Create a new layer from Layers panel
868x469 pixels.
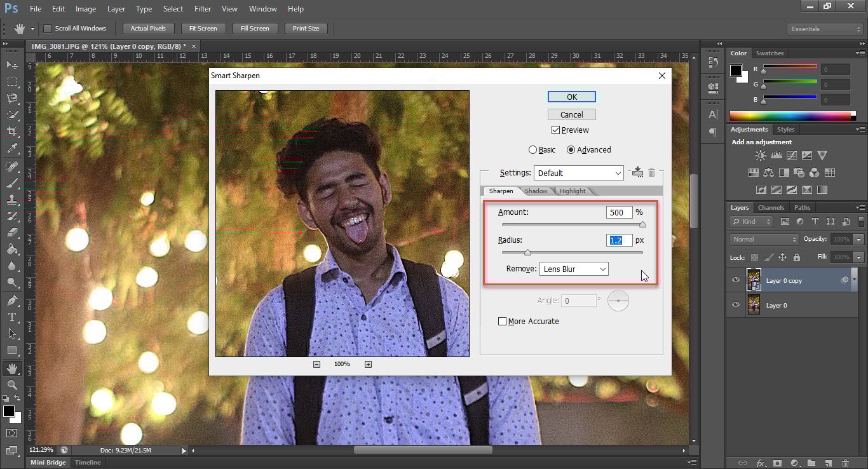pyautogui.click(x=828, y=463)
